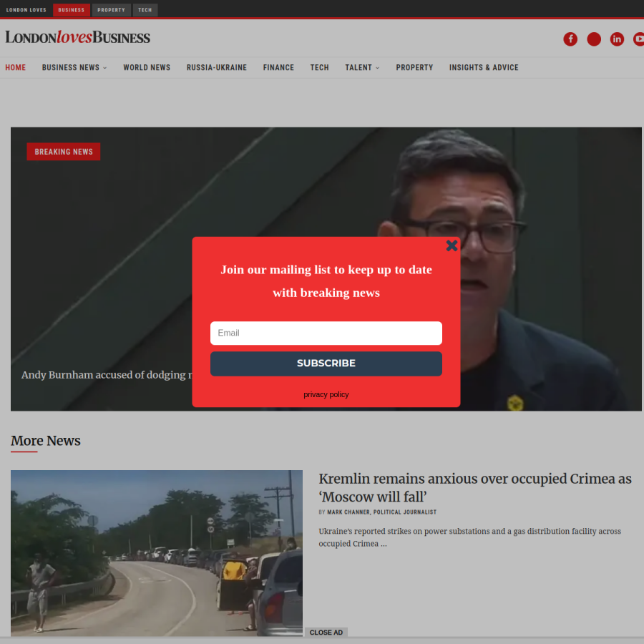This screenshot has height=644, width=644.
Task: Click the Subscribe button
Action: pos(326,364)
